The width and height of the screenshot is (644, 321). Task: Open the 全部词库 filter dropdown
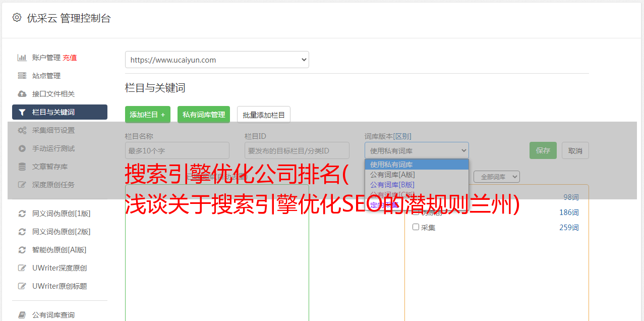point(497,177)
